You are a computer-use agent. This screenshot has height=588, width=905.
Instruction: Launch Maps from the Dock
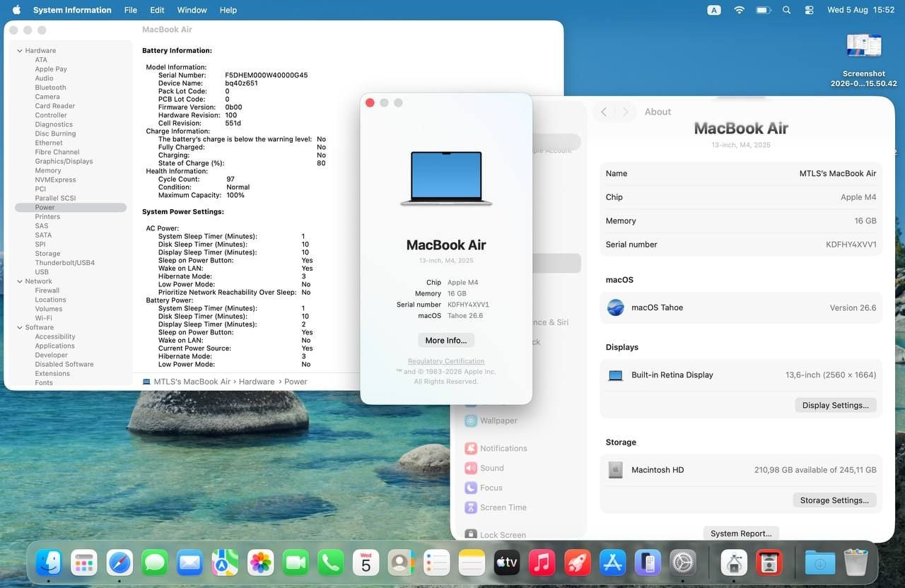click(x=225, y=563)
